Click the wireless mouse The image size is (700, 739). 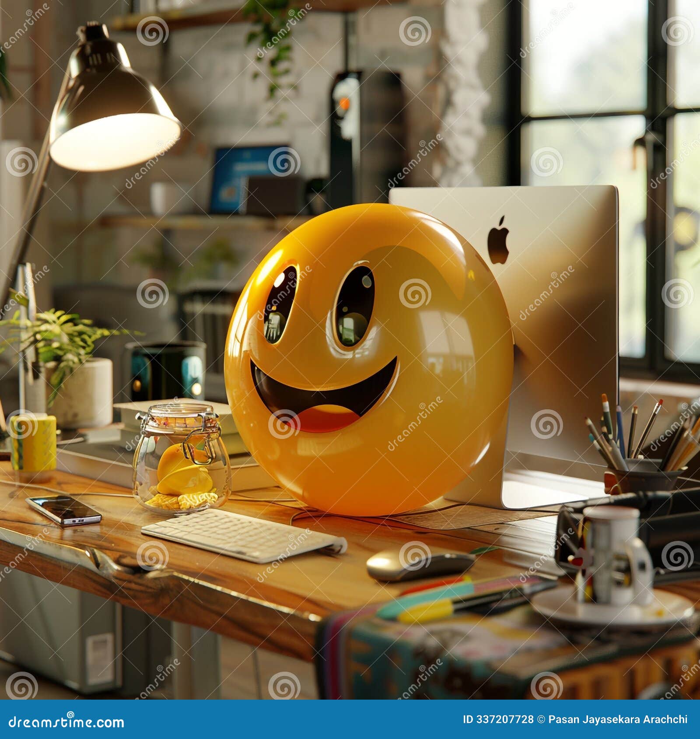tap(416, 564)
